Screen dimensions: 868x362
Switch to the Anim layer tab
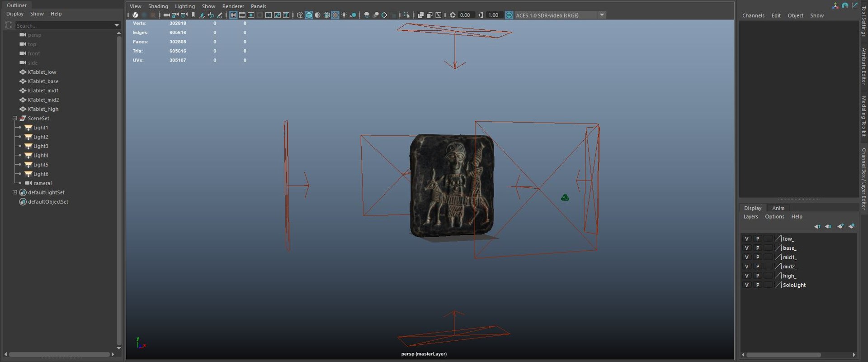[x=778, y=208]
